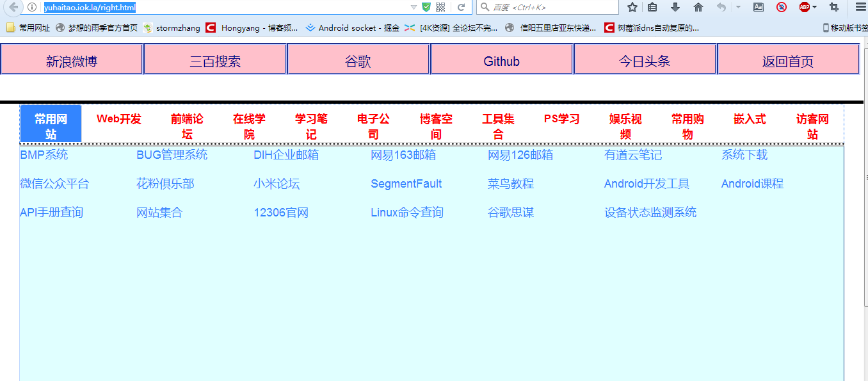Open the 设备状态监测系统 link

coord(650,213)
